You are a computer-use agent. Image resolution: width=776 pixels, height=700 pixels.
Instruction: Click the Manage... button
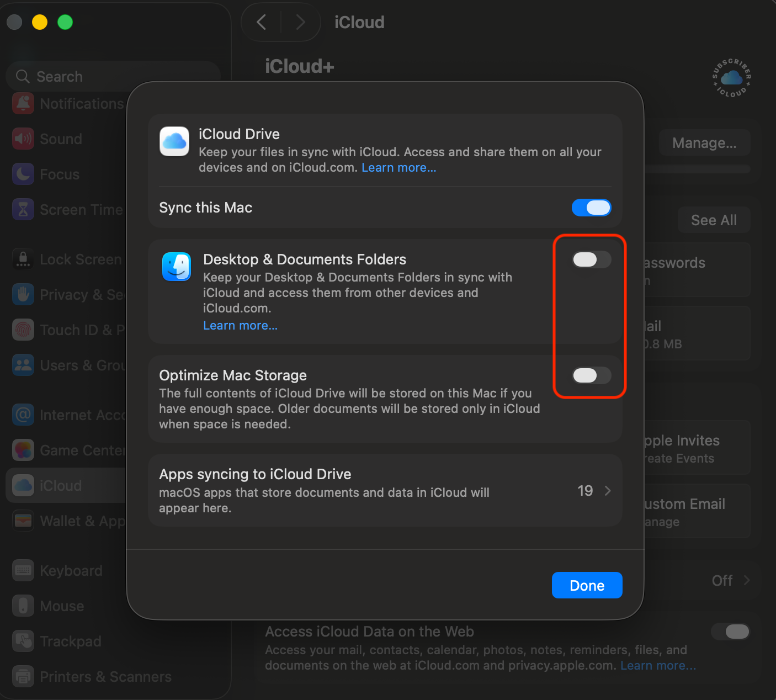(x=704, y=143)
